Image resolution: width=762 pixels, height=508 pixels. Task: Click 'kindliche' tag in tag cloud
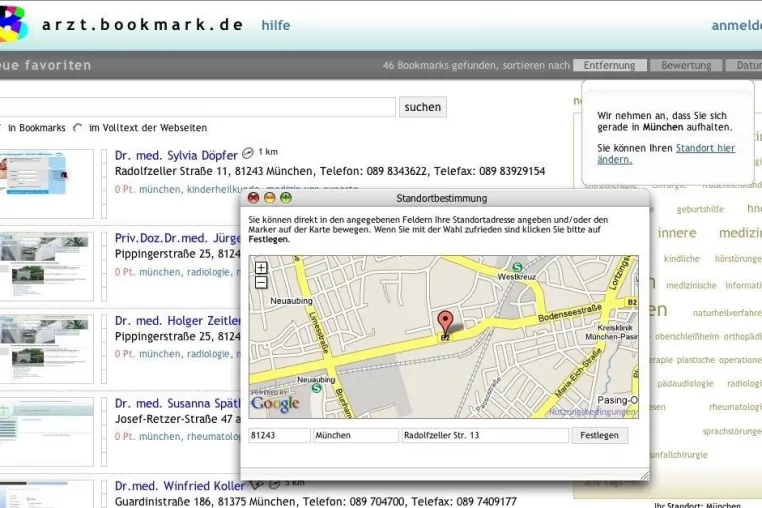point(681,259)
